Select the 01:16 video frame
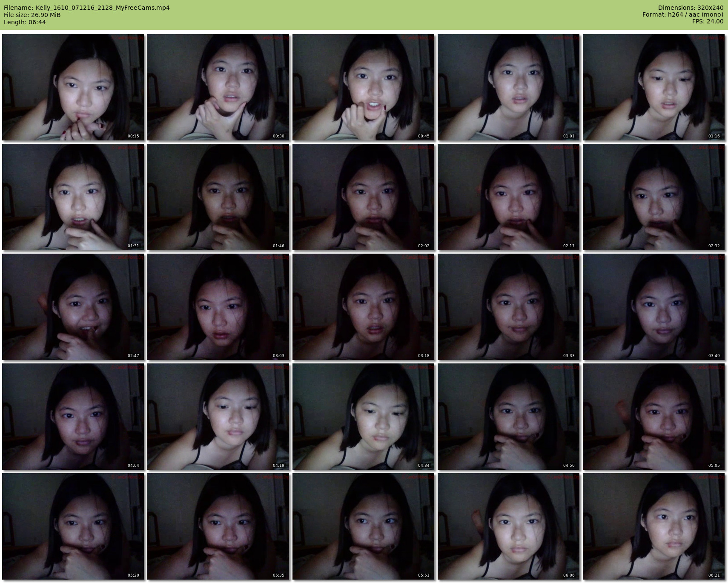 (653, 87)
